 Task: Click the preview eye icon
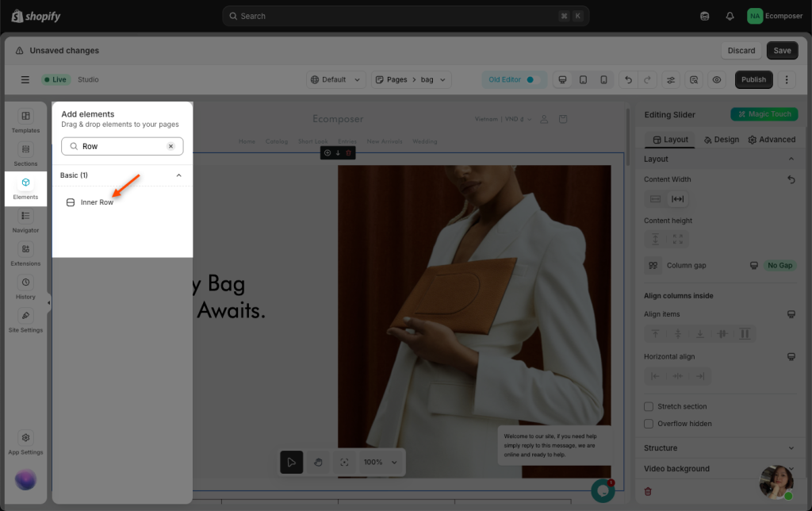click(717, 79)
